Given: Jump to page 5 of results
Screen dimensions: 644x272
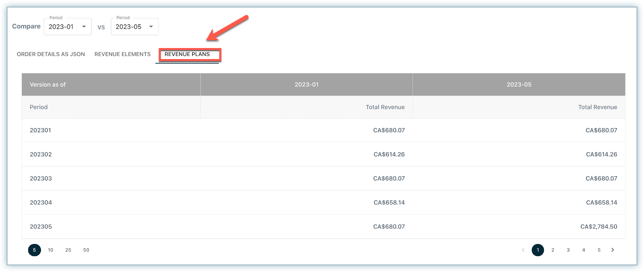Looking at the screenshot, I should pyautogui.click(x=599, y=250).
